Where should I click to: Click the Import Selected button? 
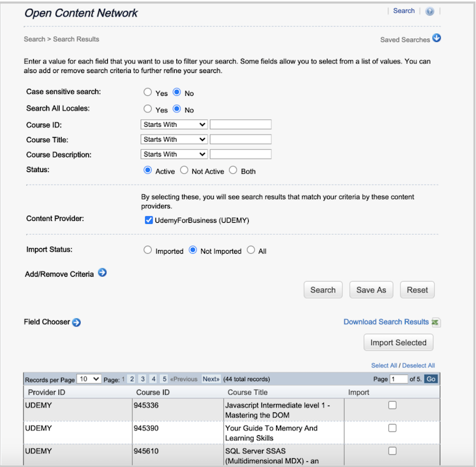(398, 343)
